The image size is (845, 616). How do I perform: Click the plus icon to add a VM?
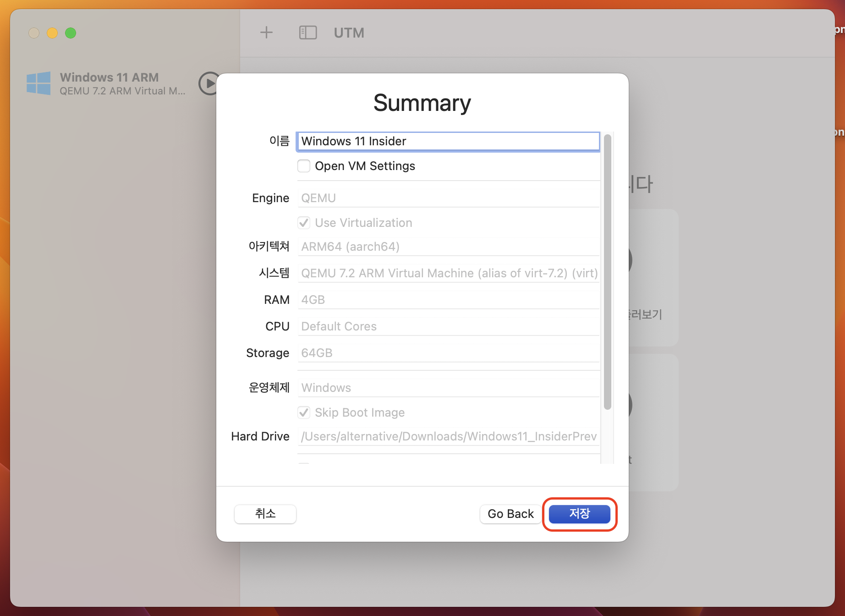[266, 33]
